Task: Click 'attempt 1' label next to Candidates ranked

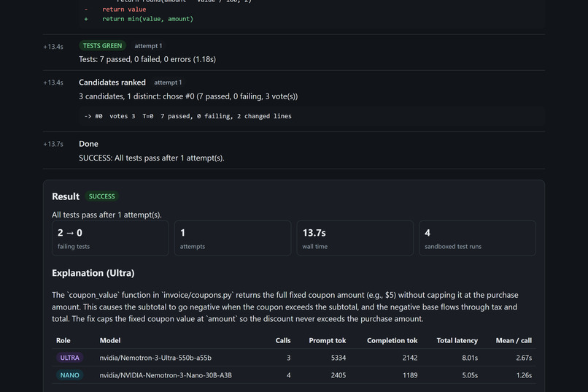Action: (168, 82)
